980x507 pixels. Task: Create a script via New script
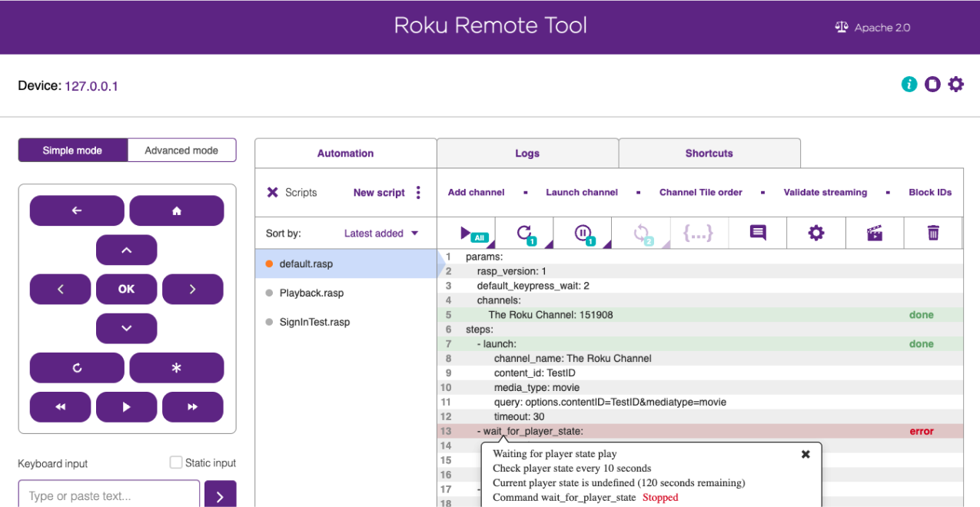[x=378, y=193]
